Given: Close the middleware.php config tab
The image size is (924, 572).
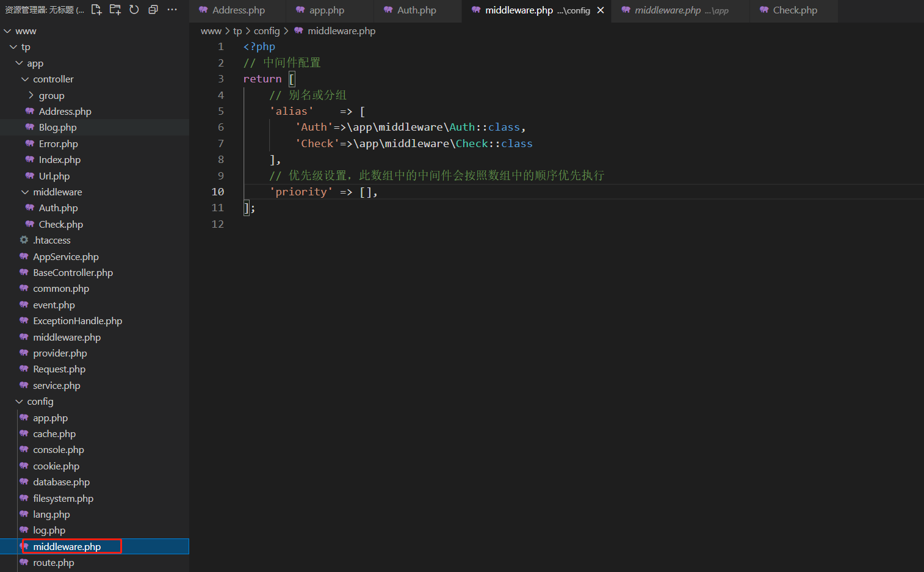Looking at the screenshot, I should [x=601, y=10].
